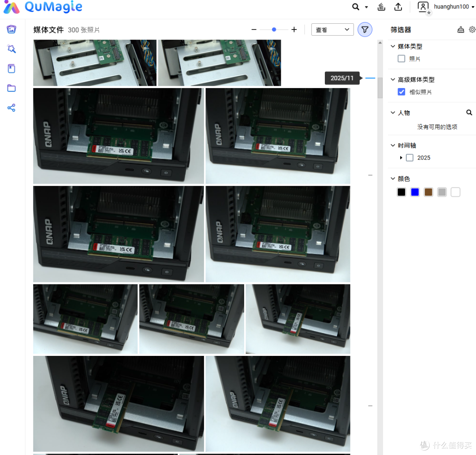This screenshot has height=455, width=476.
Task: Open the sharing sidebar icon
Action: click(x=11, y=107)
